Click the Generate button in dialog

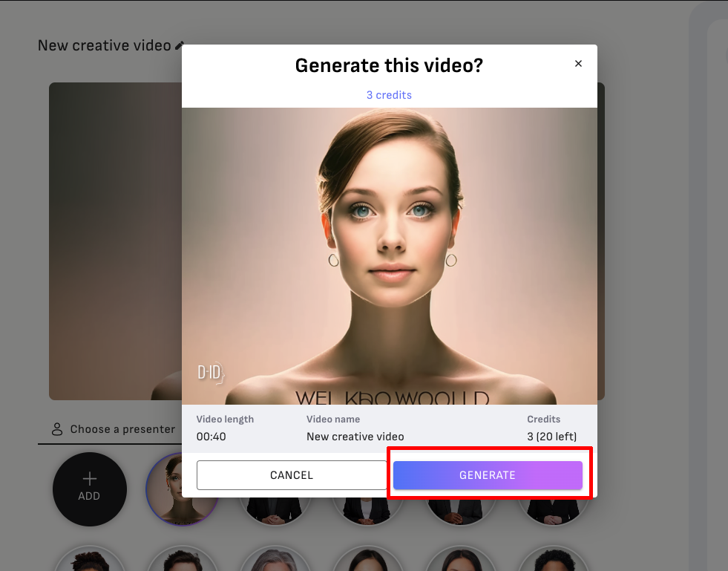pyautogui.click(x=488, y=474)
